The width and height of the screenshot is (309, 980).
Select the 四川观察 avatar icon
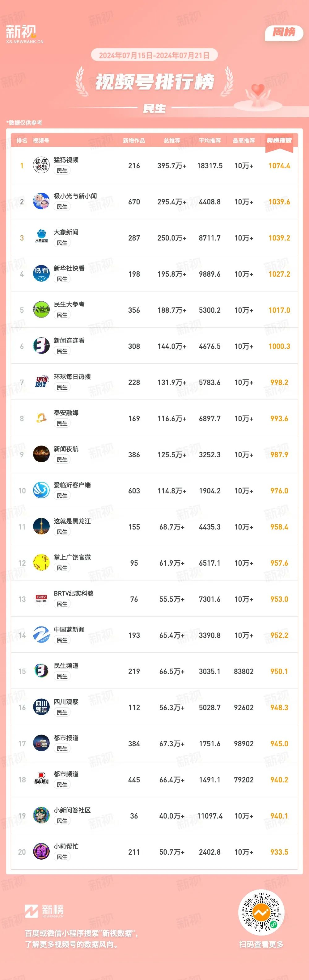41,707
